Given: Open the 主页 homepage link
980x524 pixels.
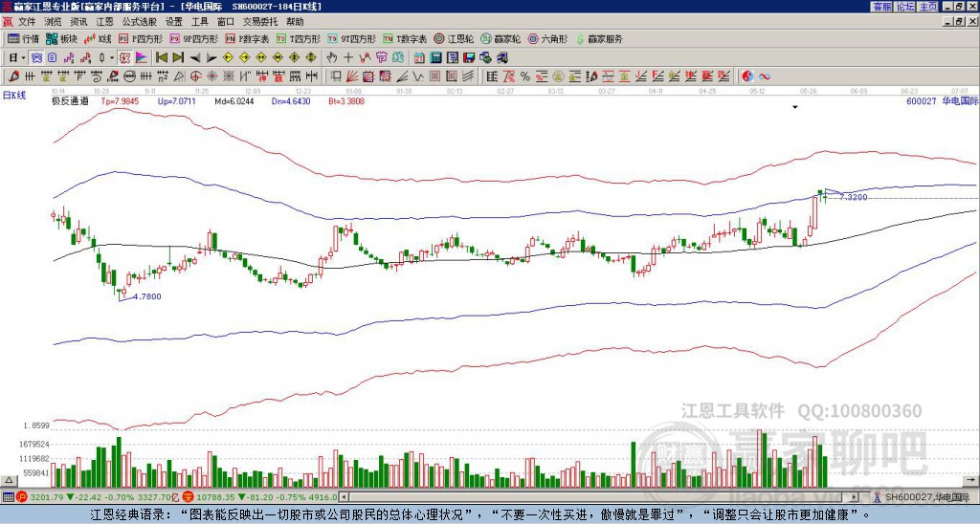Looking at the screenshot, I should 928,6.
